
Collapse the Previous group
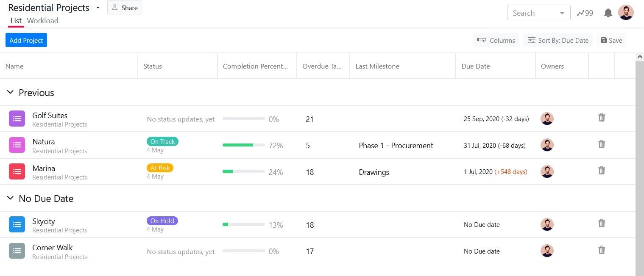pos(11,93)
